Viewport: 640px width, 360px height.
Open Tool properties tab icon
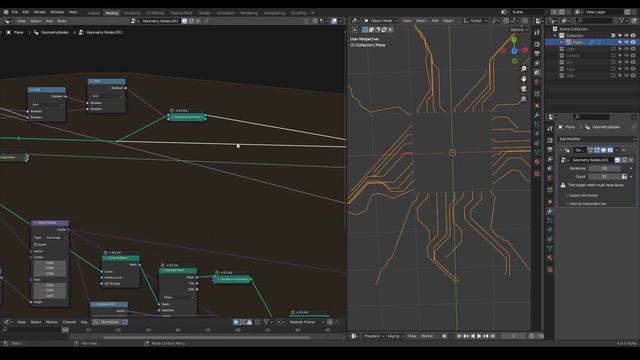click(x=550, y=129)
